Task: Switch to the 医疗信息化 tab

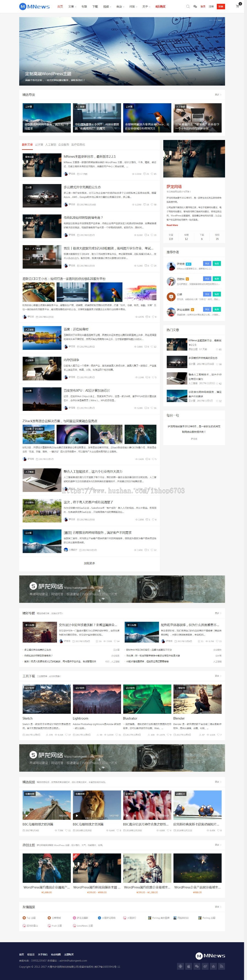Action: coord(78,145)
